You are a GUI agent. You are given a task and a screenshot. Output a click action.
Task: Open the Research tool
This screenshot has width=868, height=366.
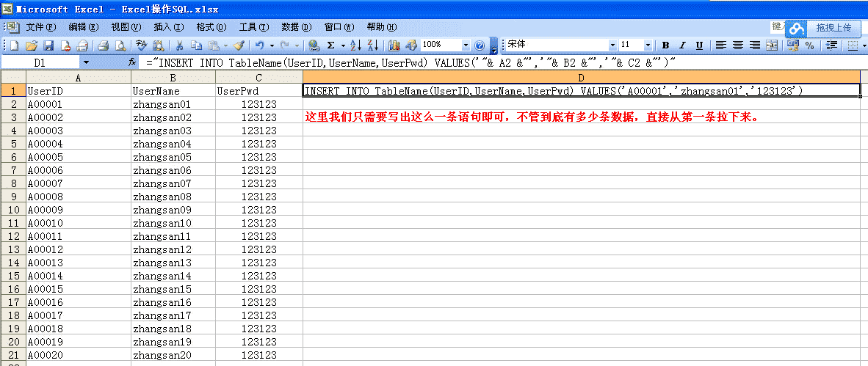click(158, 45)
